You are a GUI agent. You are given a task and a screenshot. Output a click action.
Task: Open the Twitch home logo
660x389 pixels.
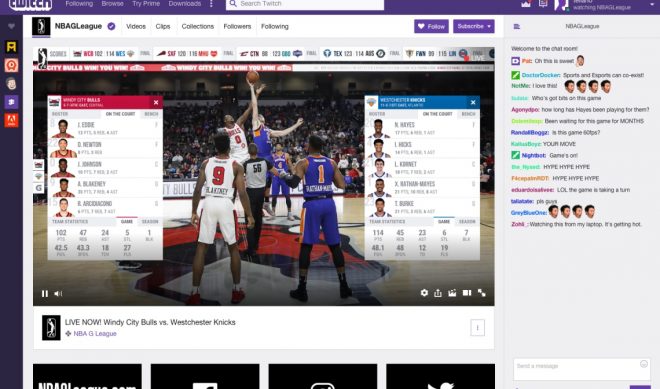pyautogui.click(x=30, y=4)
